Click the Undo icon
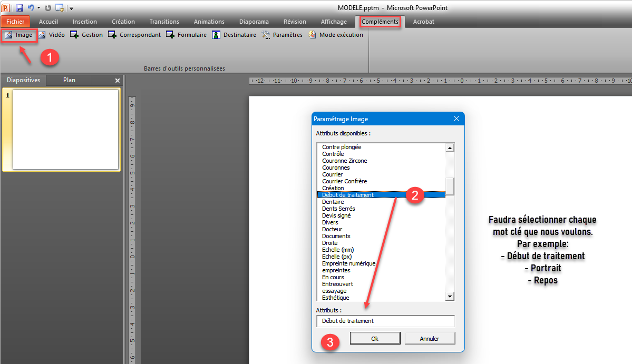 coord(31,8)
